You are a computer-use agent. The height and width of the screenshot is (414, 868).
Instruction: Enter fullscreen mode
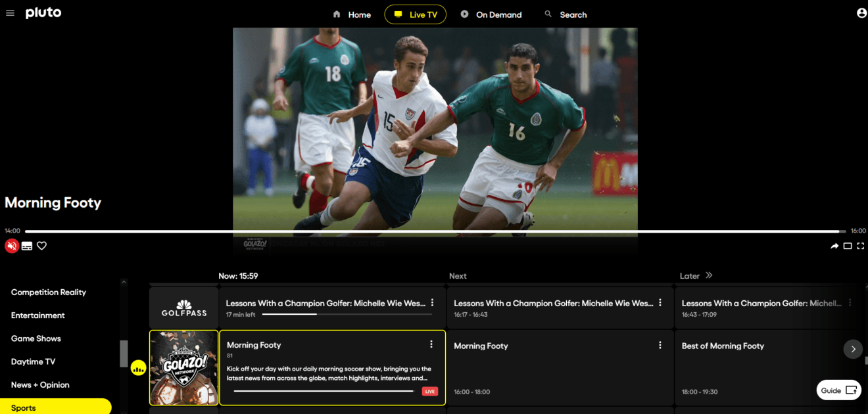(861, 245)
